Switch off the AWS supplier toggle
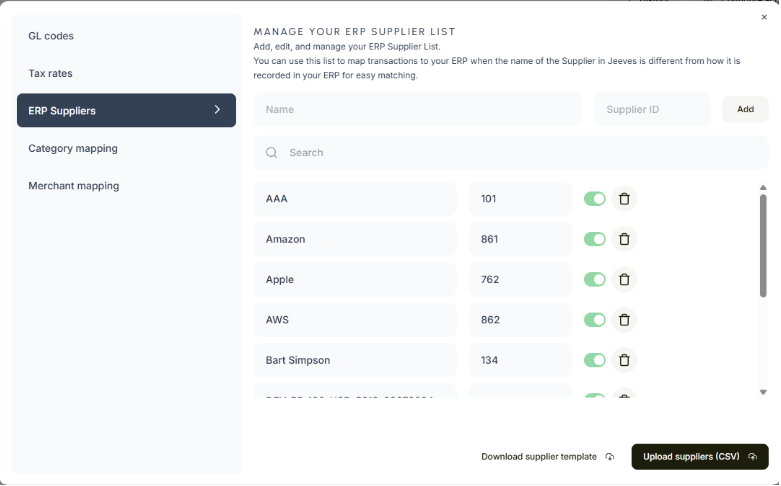Viewport: 781px width, 486px height. point(595,320)
